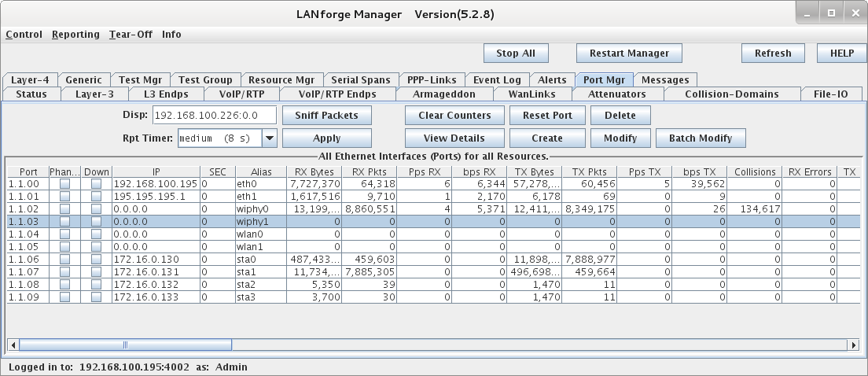
Task: Switch to the Status tab
Action: coord(31,94)
